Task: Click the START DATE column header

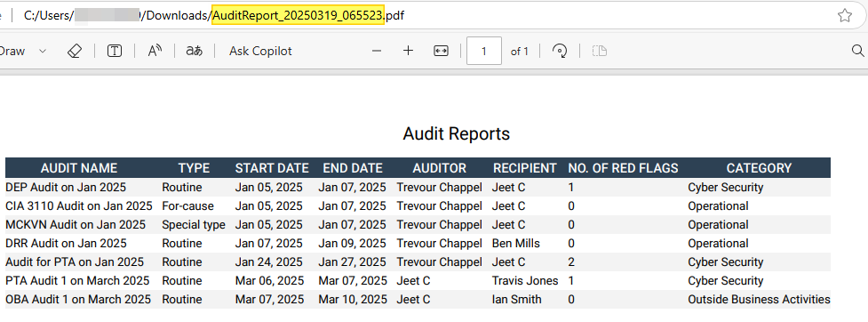Action: (x=272, y=168)
